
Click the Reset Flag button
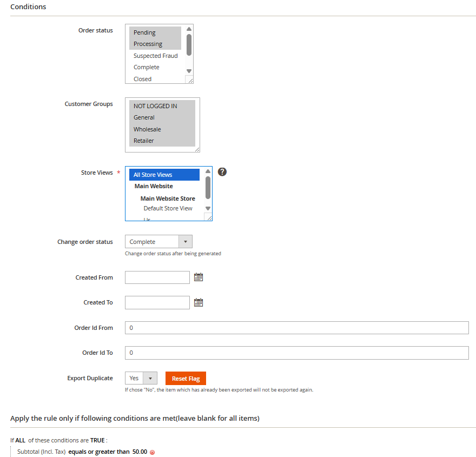[186, 379]
